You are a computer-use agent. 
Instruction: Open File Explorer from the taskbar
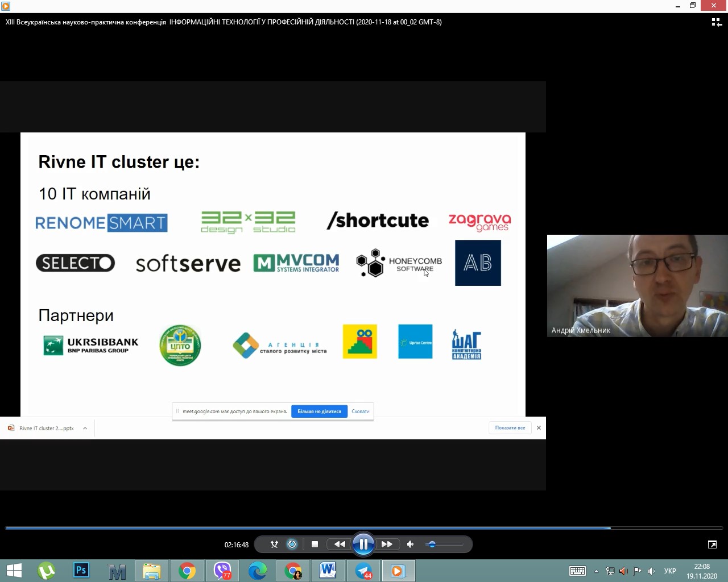click(x=152, y=571)
